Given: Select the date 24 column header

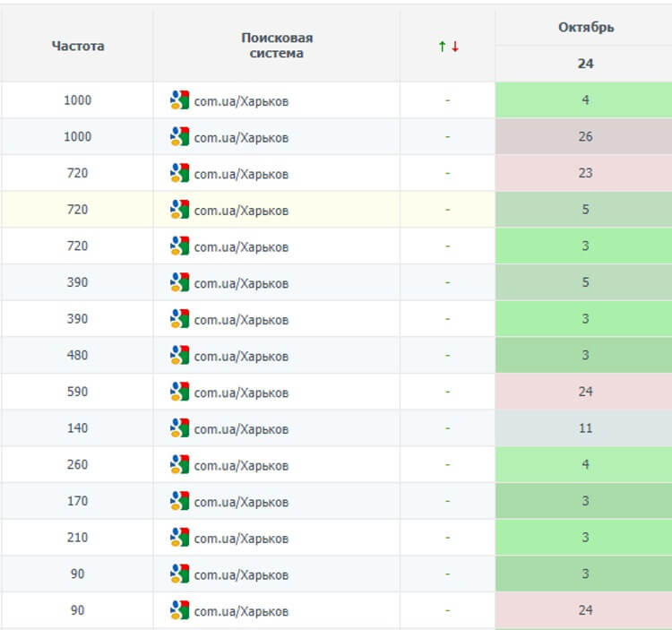Looking at the screenshot, I should [585, 64].
